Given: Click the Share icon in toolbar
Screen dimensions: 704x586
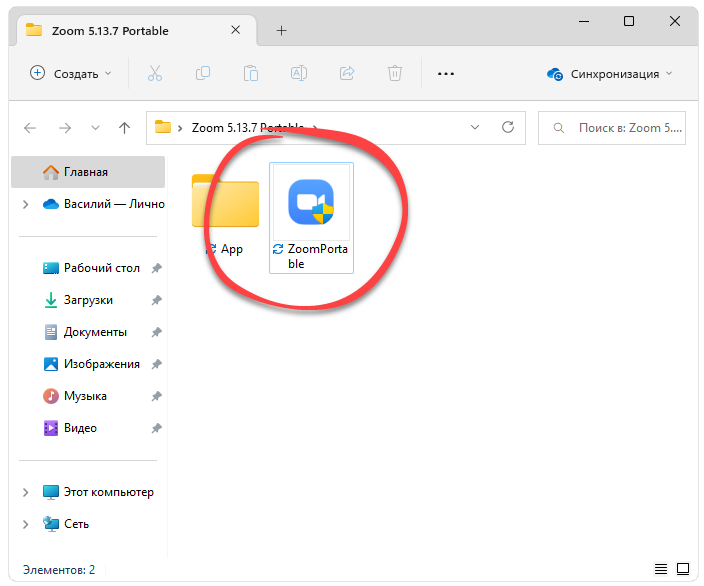Looking at the screenshot, I should click(x=347, y=73).
